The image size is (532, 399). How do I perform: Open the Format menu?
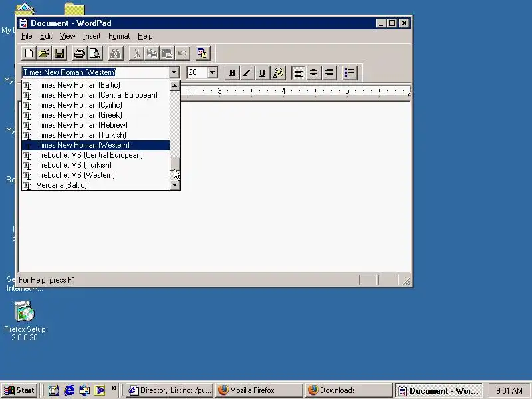(x=119, y=36)
